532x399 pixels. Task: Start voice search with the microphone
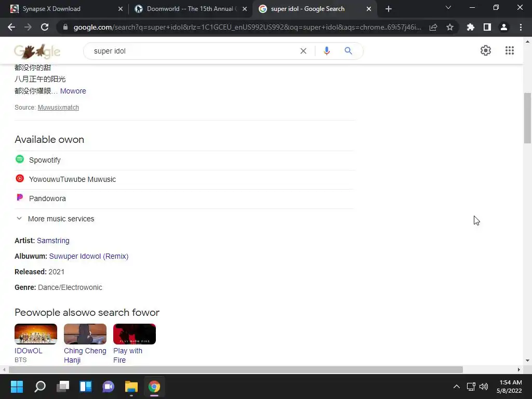click(327, 51)
